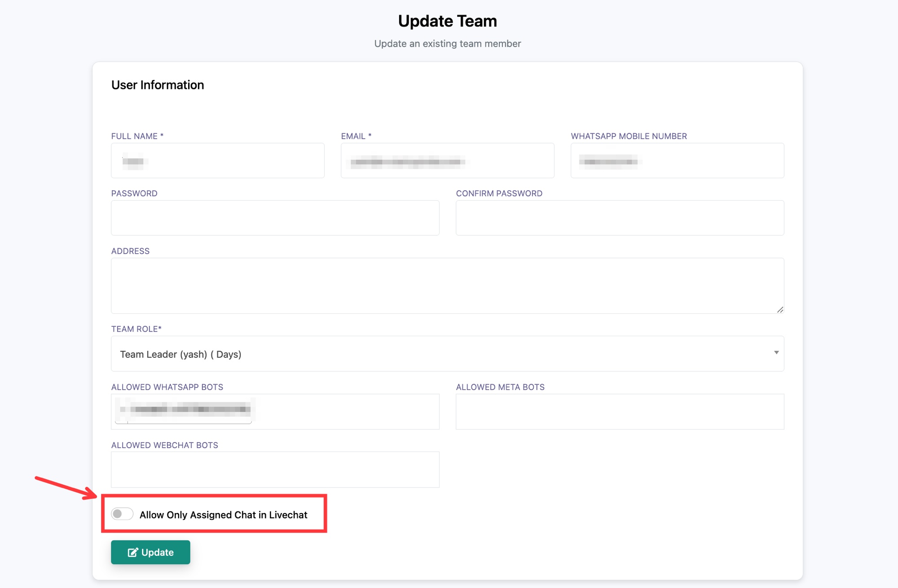Click the 'Allow Only Assigned Chat in Livechat' label
898x588 pixels.
223,515
